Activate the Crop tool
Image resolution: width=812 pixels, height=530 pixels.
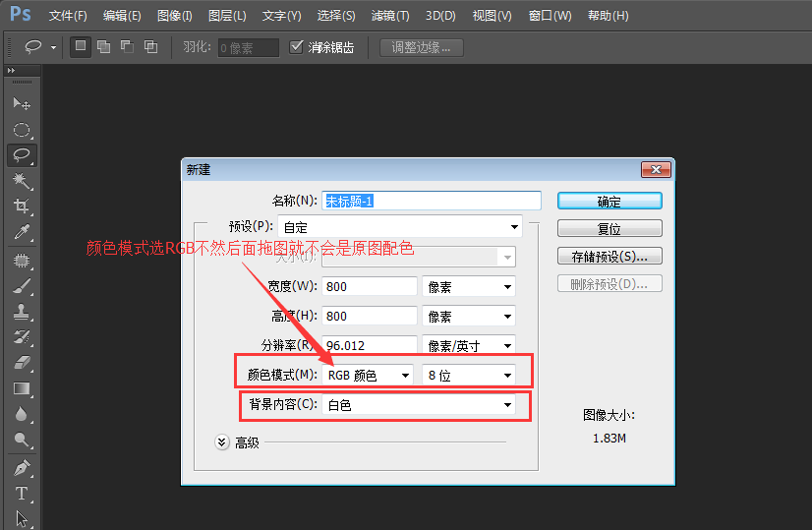(21, 206)
